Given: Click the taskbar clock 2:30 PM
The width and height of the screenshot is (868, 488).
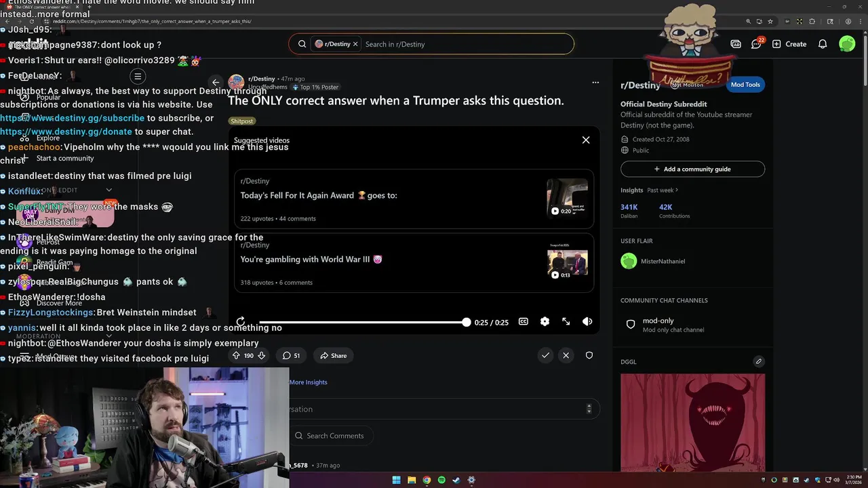Looking at the screenshot, I should 853,480.
